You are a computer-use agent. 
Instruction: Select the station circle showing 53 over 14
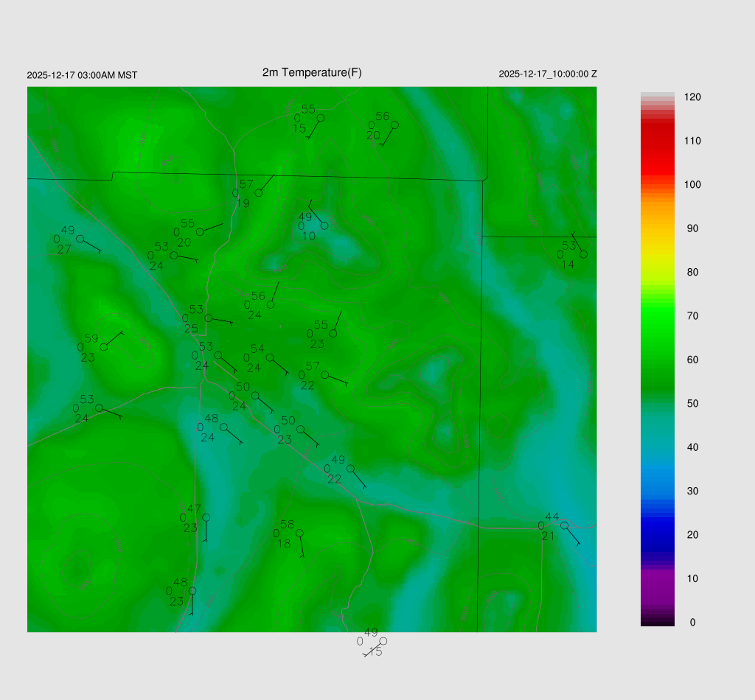point(583,254)
